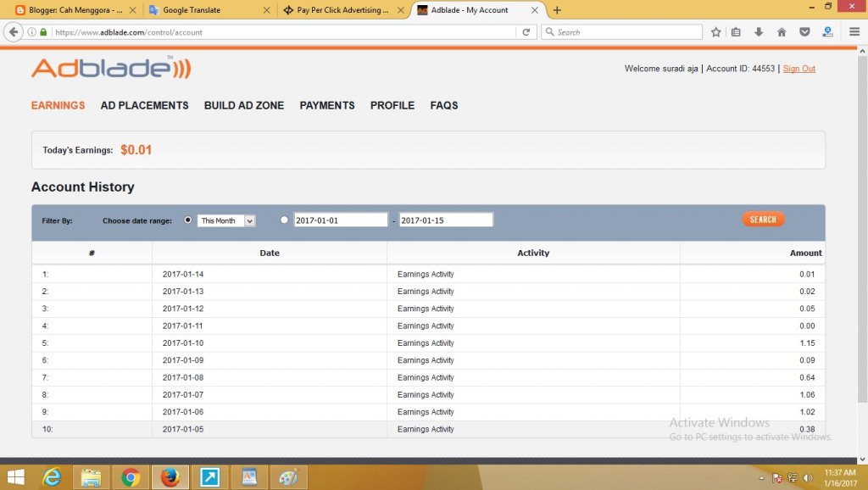Click the page vertical scrollbar
The width and height of the screenshot is (868, 490).
click(x=862, y=229)
